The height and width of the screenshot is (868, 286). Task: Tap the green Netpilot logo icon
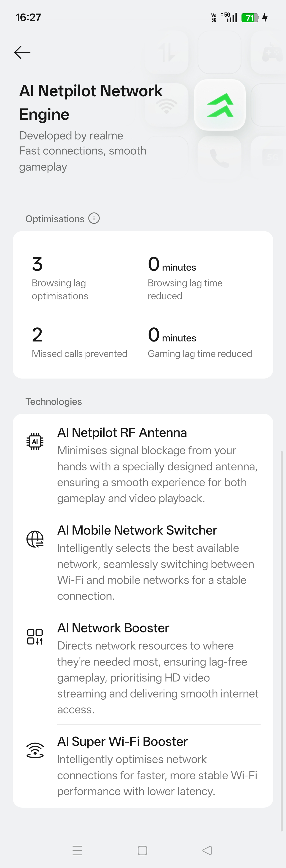(x=220, y=105)
